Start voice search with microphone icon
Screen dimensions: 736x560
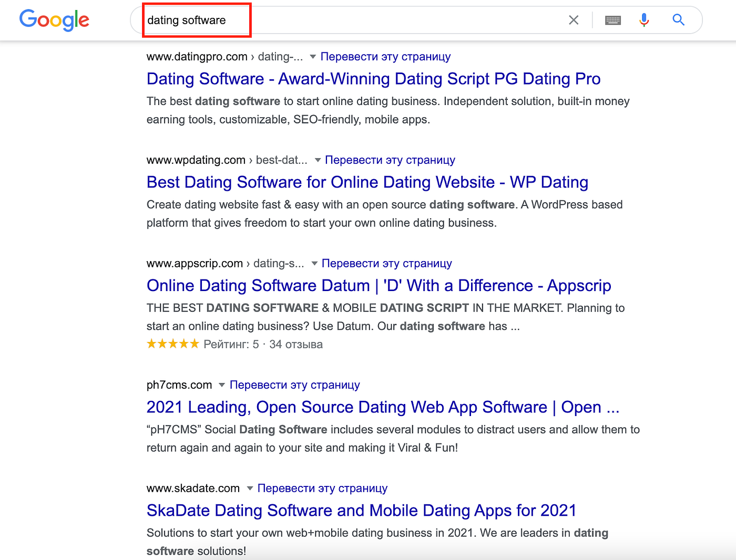click(x=644, y=20)
